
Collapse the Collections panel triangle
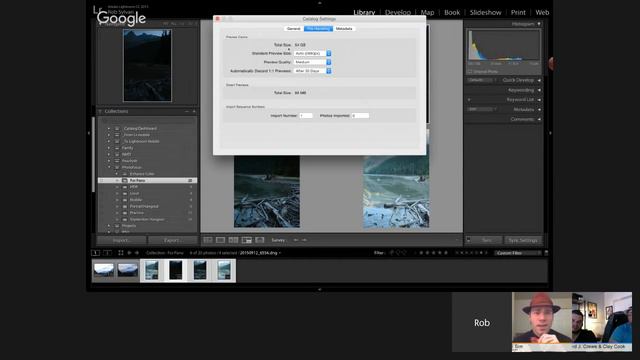(100, 111)
